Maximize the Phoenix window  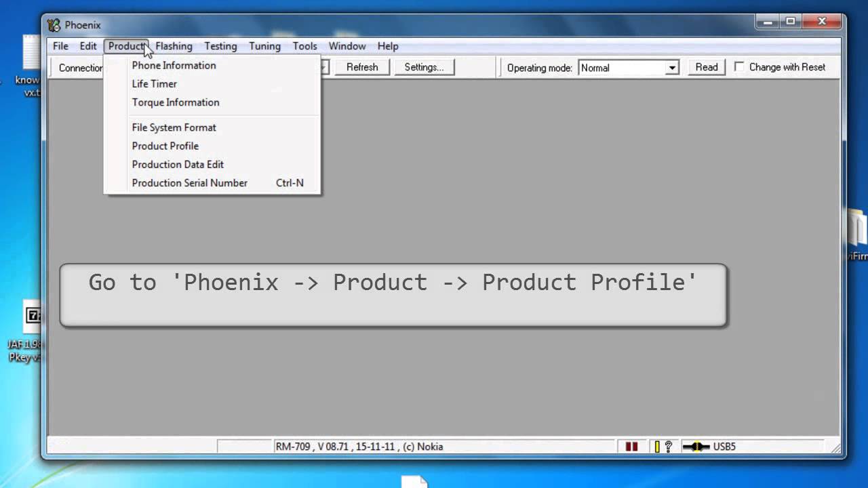[x=790, y=22]
